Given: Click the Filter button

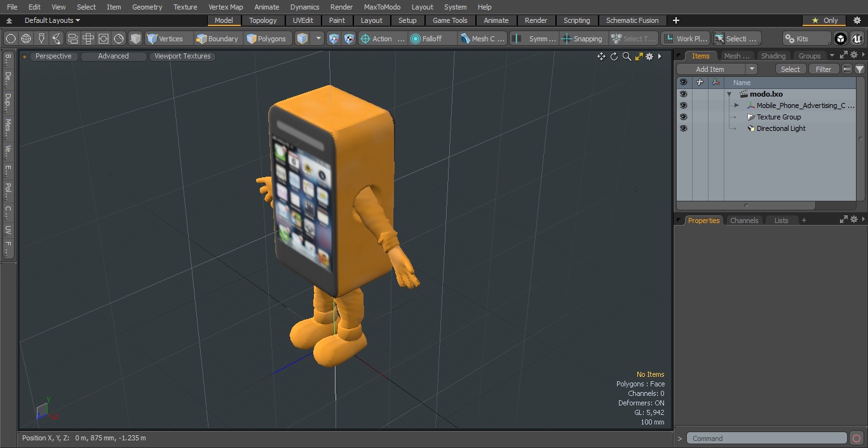Looking at the screenshot, I should tap(824, 69).
